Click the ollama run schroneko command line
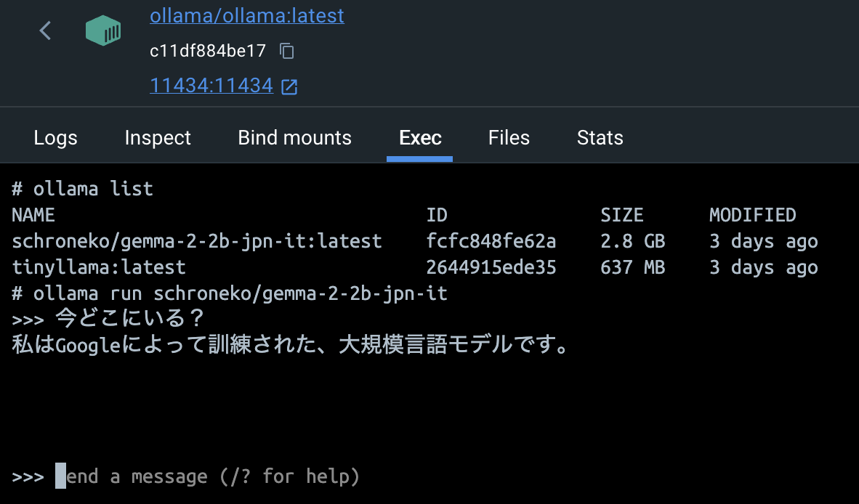Viewport: 859px width, 504px height. point(230,293)
